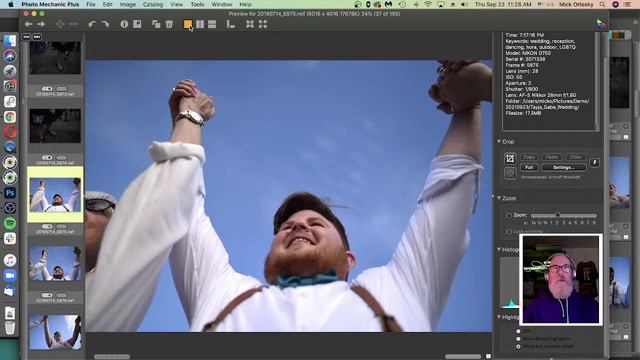
Task: Open the photo info (i) icon
Action: pyautogui.click(x=124, y=24)
